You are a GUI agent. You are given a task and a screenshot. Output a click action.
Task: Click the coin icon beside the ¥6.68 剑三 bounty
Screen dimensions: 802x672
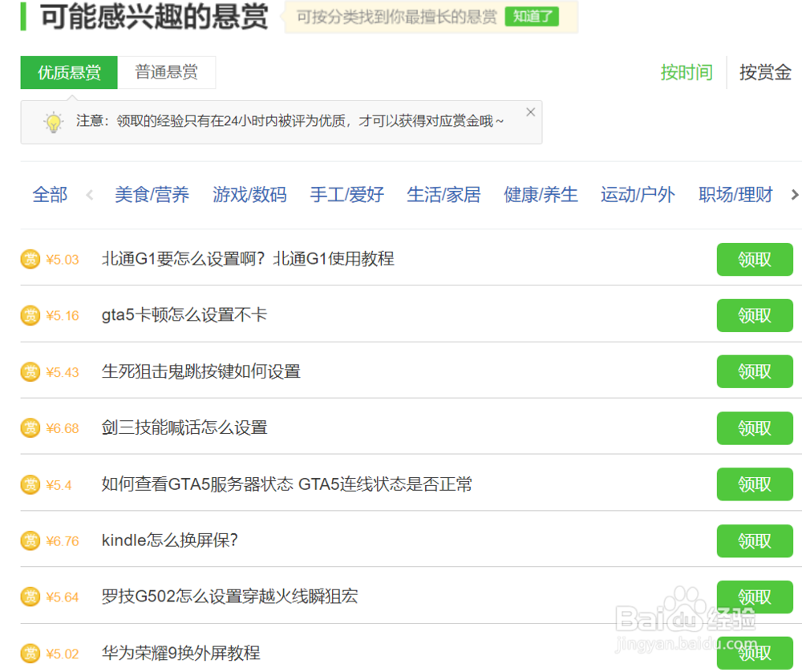tap(30, 428)
